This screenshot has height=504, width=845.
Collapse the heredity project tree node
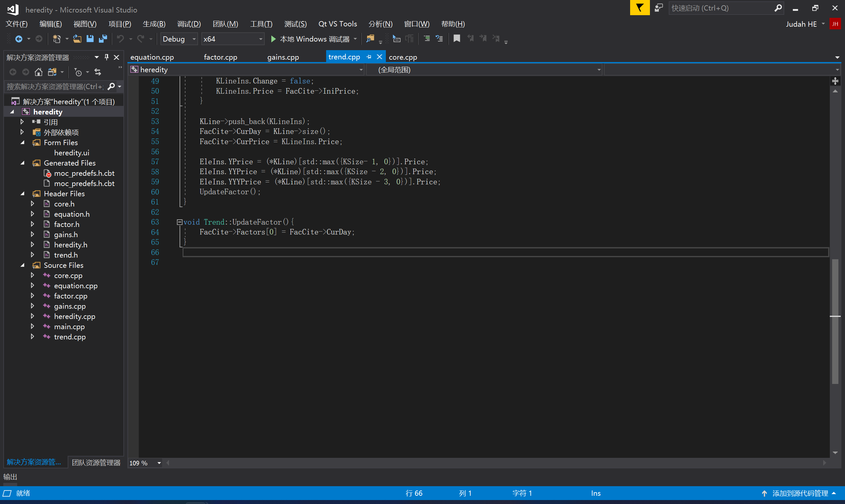[13, 111]
